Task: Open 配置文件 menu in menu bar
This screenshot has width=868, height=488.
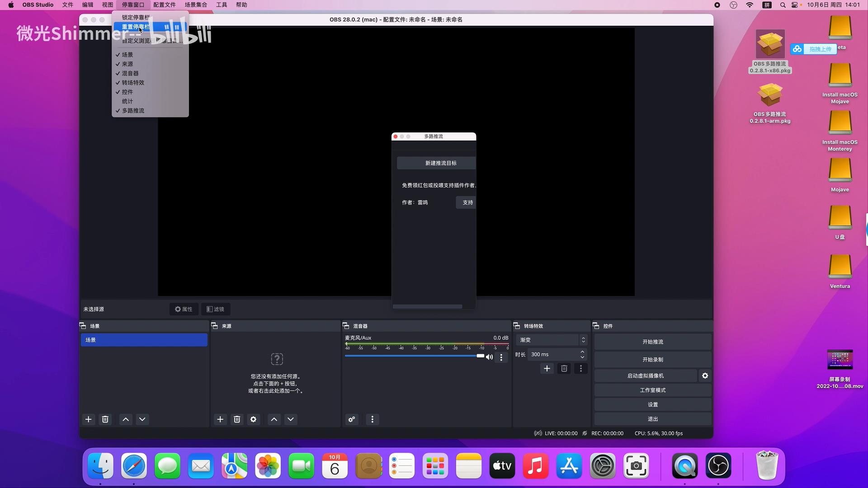Action: click(x=165, y=5)
